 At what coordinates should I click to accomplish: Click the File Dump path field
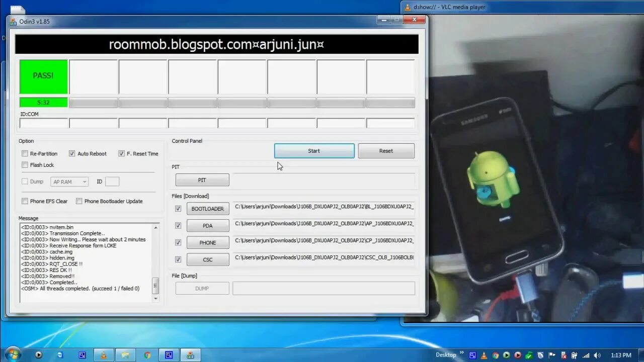[x=324, y=288]
